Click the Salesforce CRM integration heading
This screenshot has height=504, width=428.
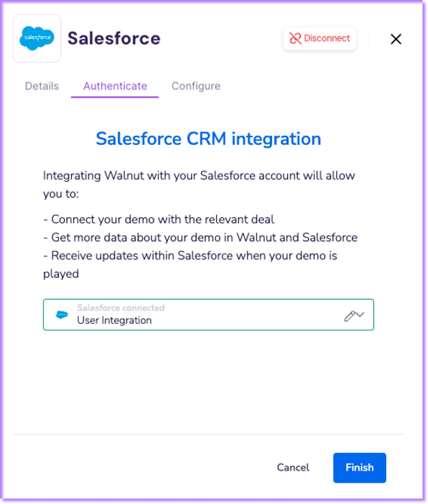209,139
